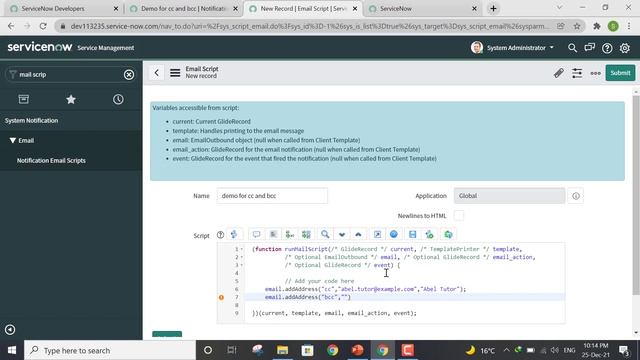Click script line 6 with addAddress cc

tap(365, 289)
